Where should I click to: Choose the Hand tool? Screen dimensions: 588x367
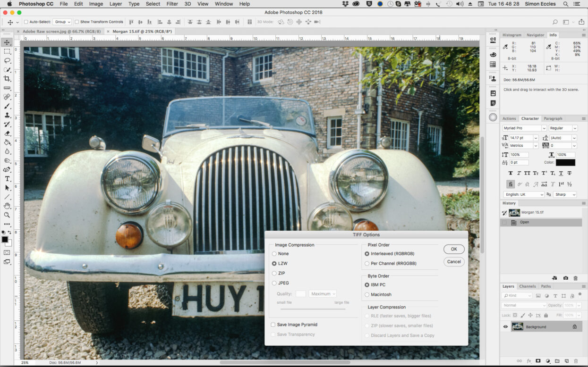7,206
